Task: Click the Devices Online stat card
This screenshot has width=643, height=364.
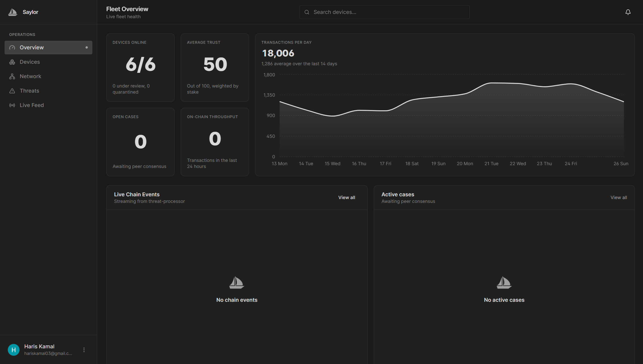Action: point(140,68)
